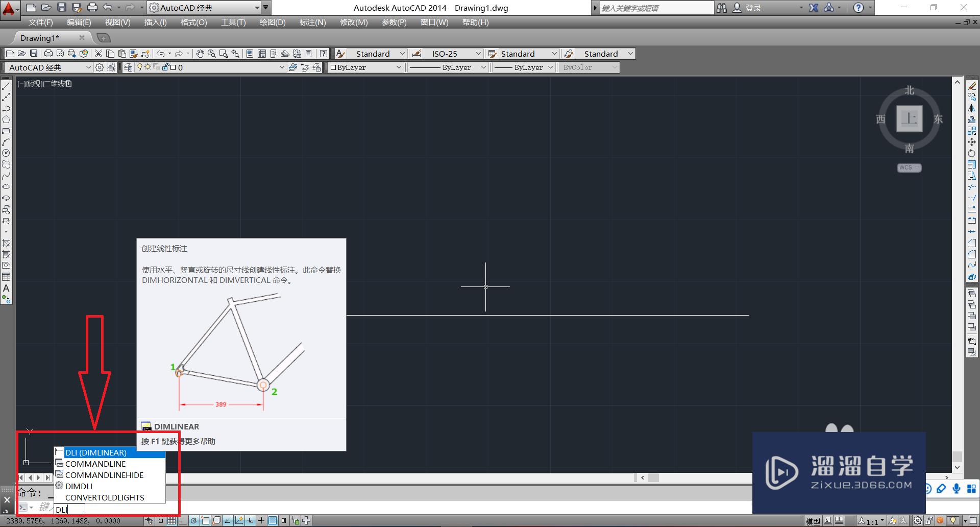The width and height of the screenshot is (980, 527).
Task: Click the 键入关键字或短语 search field
Action: tap(656, 8)
